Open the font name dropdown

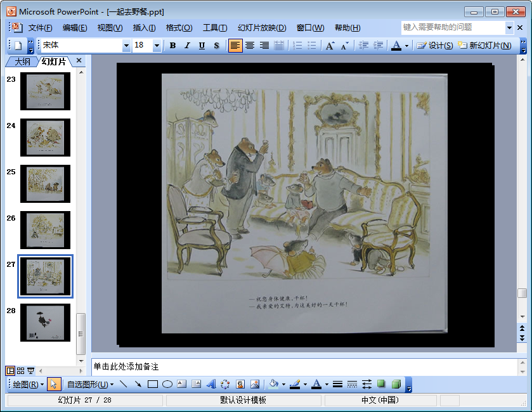click(126, 46)
